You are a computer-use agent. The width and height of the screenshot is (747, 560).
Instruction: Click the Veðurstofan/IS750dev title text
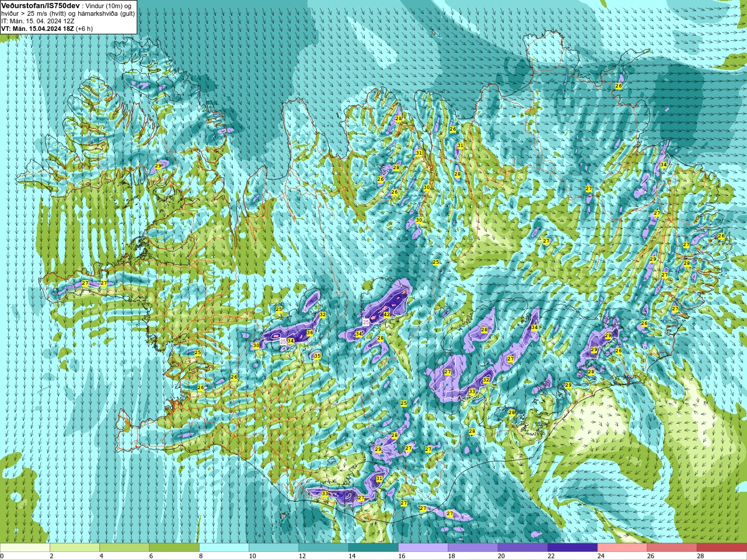pos(40,5)
